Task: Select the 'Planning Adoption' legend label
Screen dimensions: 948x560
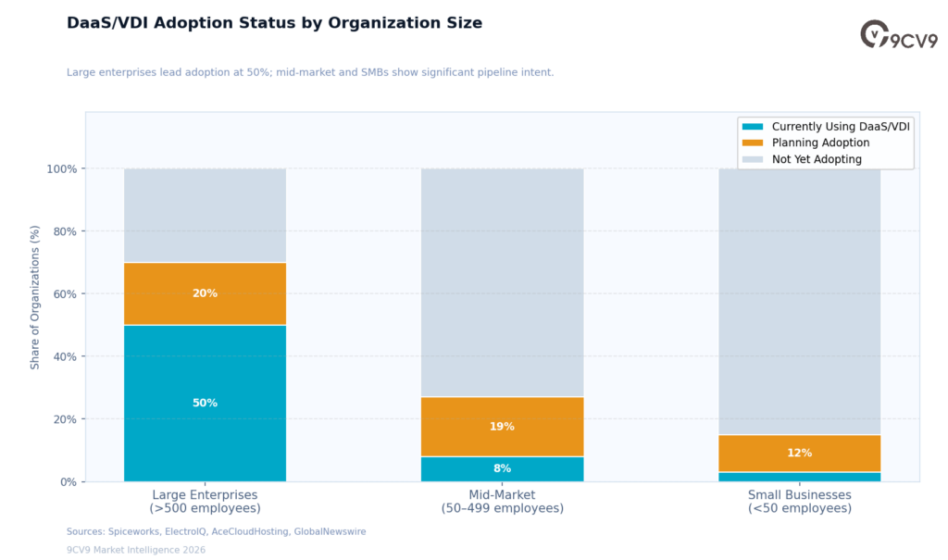Action: 820,143
